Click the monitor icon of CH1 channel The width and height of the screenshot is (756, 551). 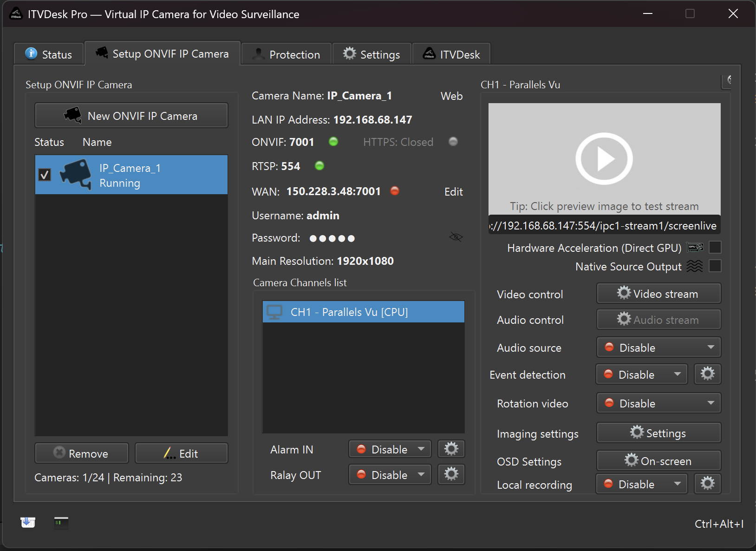274,312
